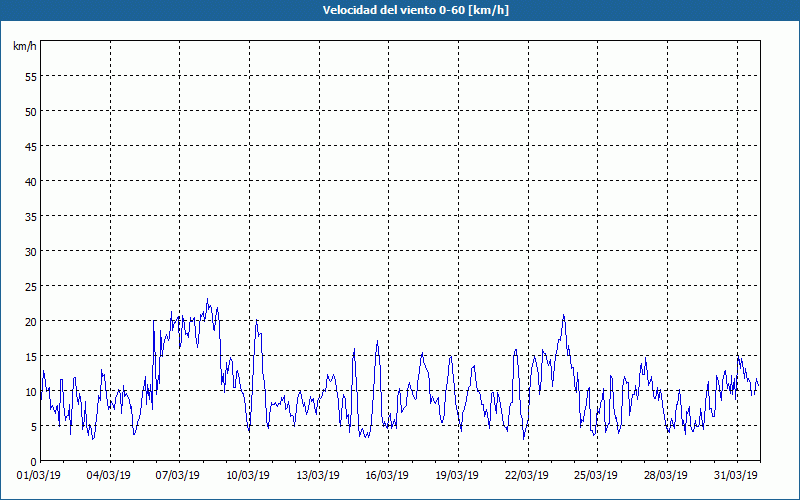Select the date label '10/03/19'

click(x=247, y=475)
